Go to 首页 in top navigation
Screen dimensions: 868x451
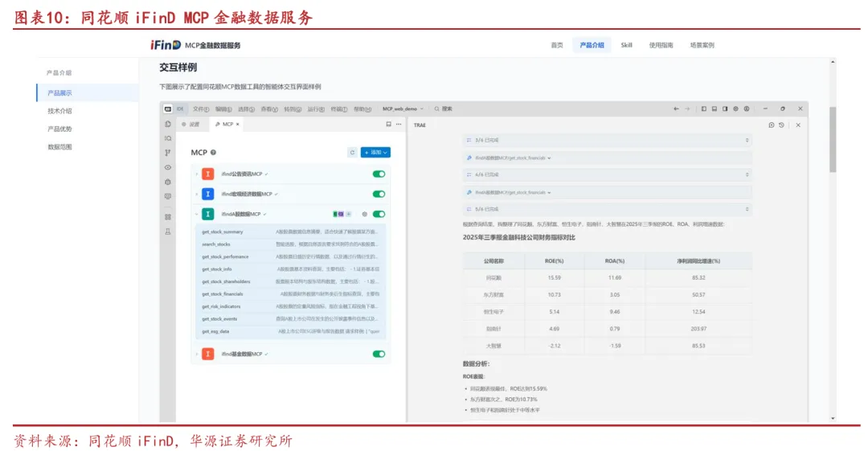(x=557, y=45)
